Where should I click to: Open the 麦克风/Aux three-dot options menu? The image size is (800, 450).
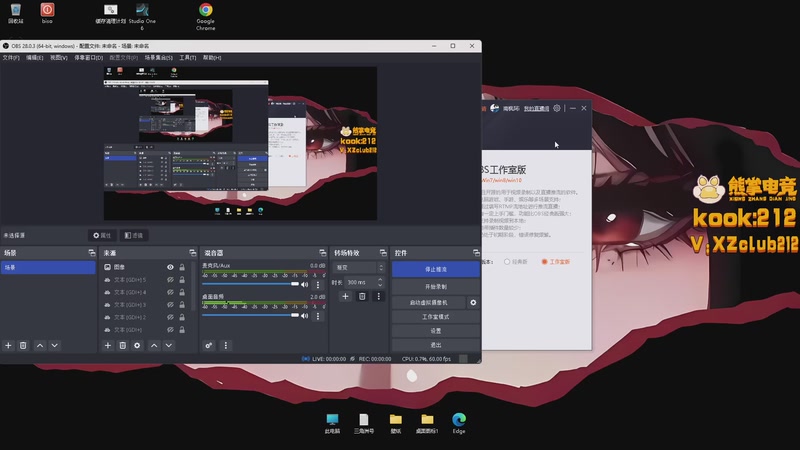318,285
